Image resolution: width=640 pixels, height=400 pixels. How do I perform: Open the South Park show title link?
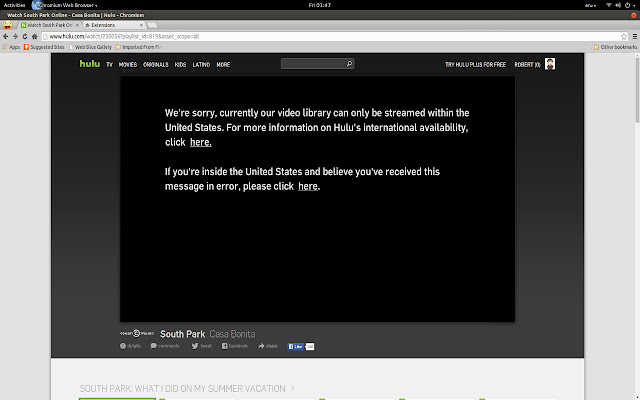tap(182, 334)
